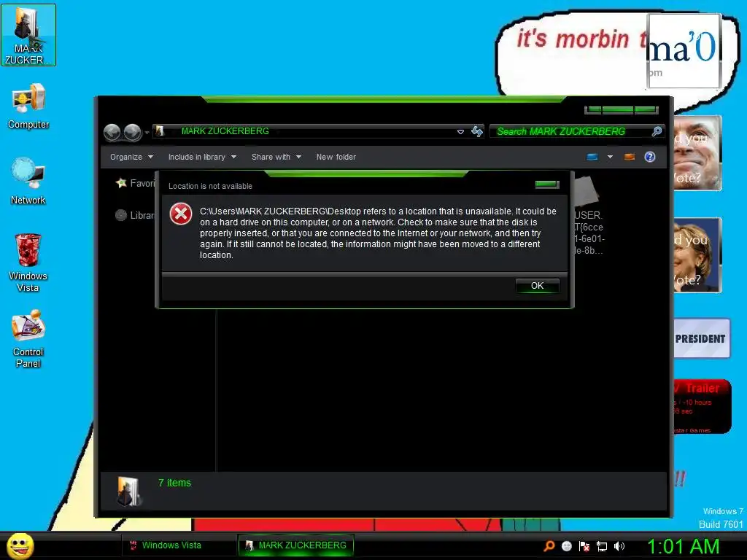Open the Computer desktop icon
Screen dimensions: 747x560
[28, 106]
